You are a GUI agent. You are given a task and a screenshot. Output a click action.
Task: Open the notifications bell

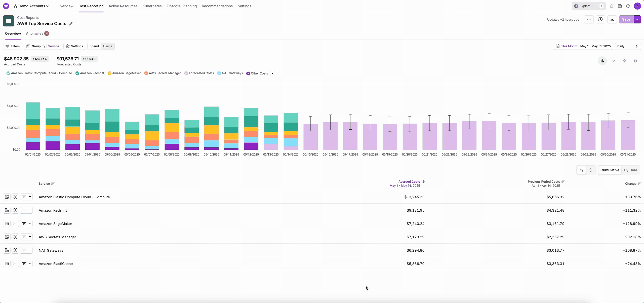pyautogui.click(x=612, y=6)
